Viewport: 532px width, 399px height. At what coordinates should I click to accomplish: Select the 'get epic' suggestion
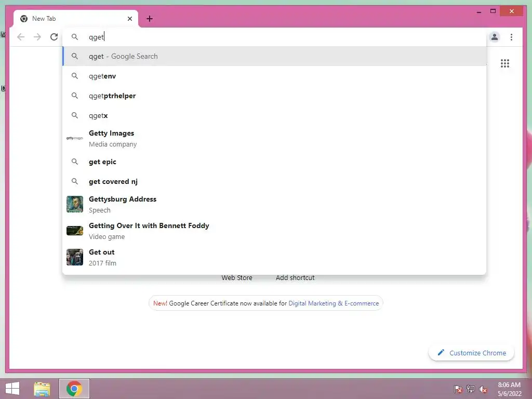pos(274,162)
